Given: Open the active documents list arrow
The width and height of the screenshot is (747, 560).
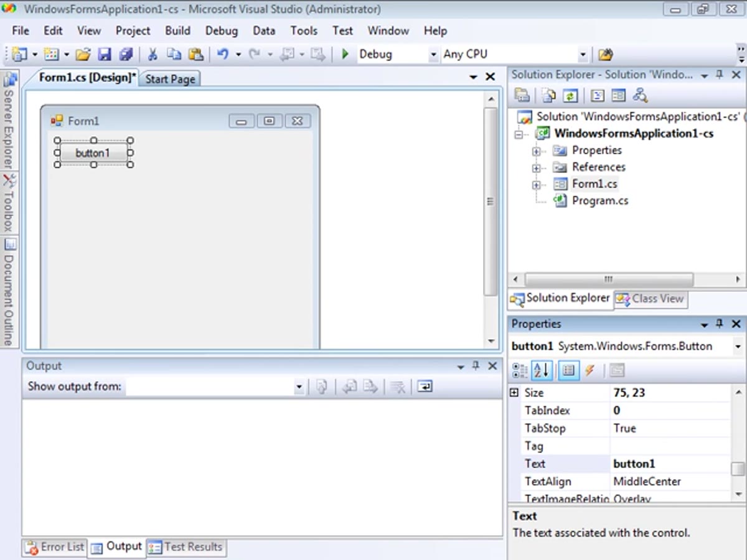Looking at the screenshot, I should click(x=474, y=77).
